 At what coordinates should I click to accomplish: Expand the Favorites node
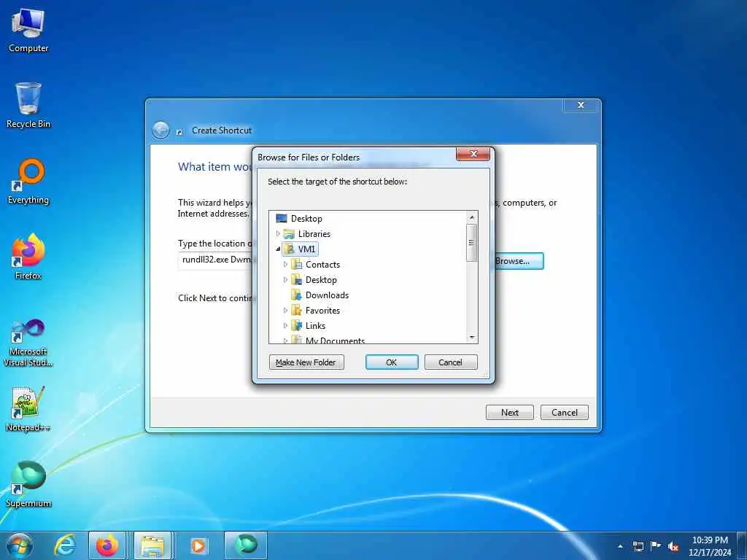[285, 310]
